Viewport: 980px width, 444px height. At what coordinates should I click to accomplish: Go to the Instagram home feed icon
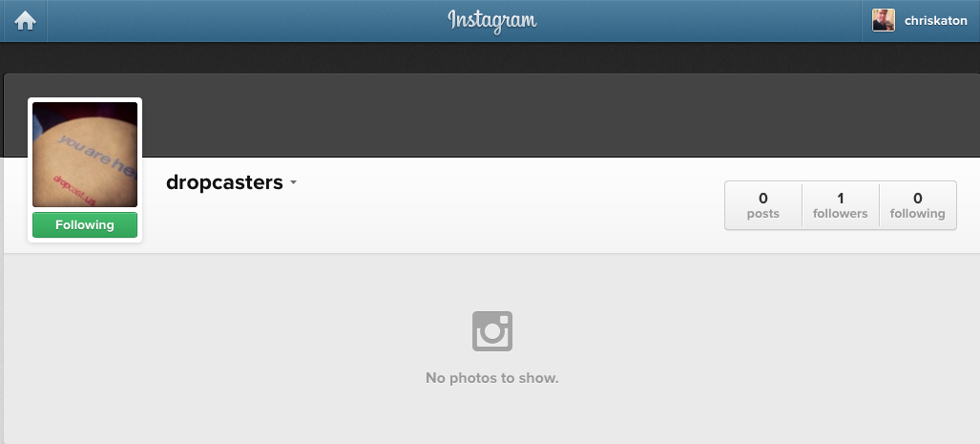(x=25, y=21)
